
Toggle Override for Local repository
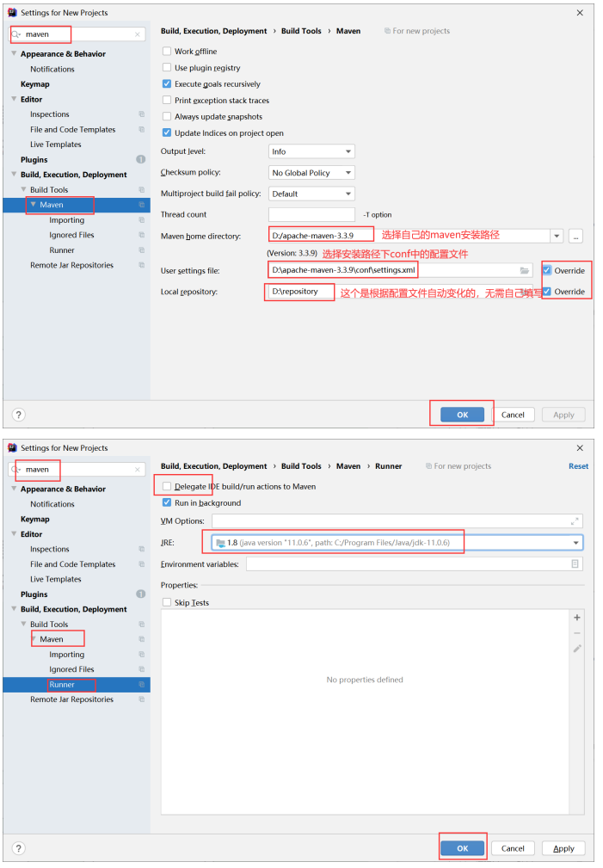(x=547, y=291)
